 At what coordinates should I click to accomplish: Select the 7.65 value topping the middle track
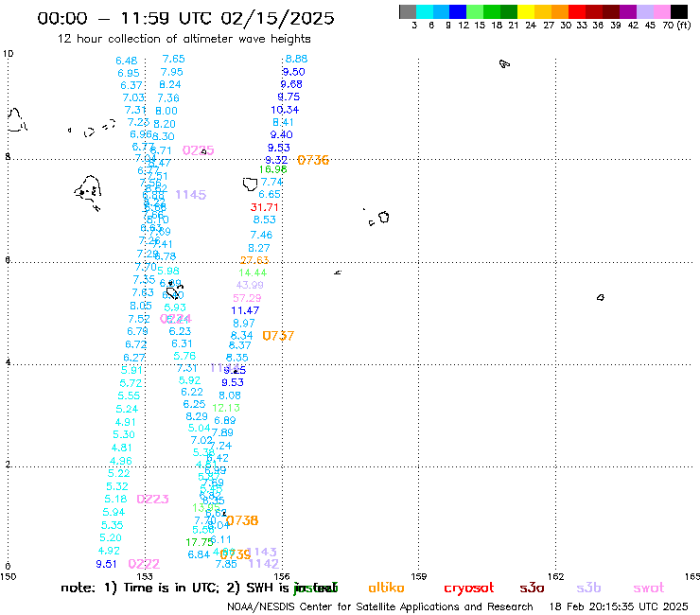[174, 59]
